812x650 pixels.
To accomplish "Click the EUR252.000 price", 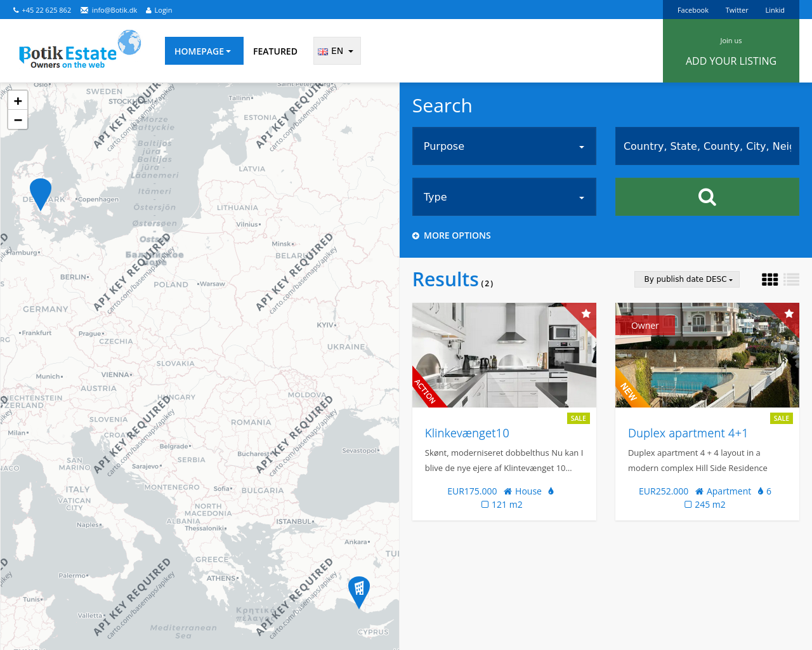I will [x=664, y=491].
